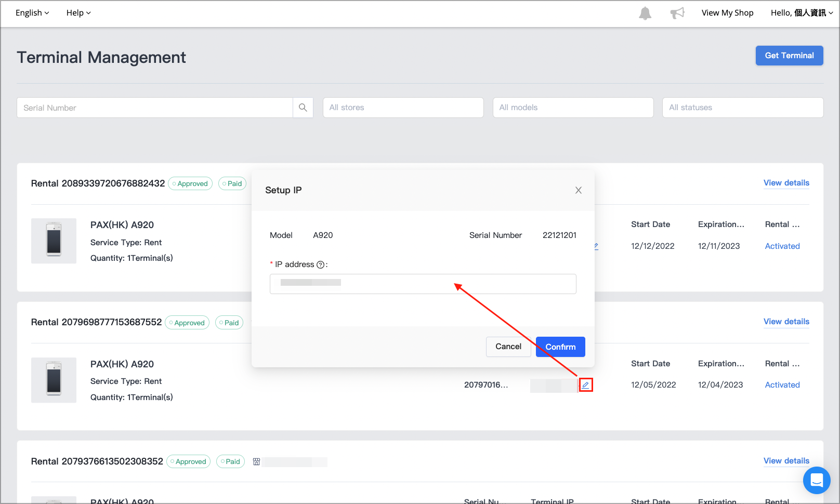Screen dimensions: 840x504
Task: Click View My Shop link
Action: click(728, 13)
